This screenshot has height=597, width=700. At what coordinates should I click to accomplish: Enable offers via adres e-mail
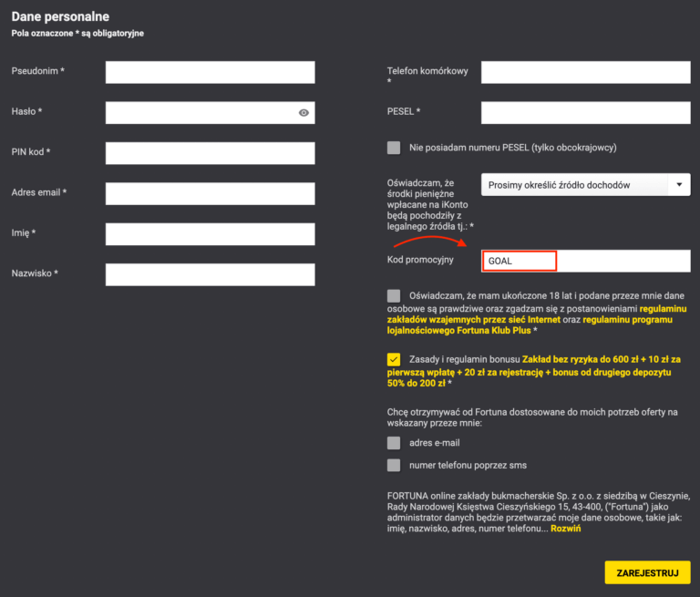tap(394, 443)
